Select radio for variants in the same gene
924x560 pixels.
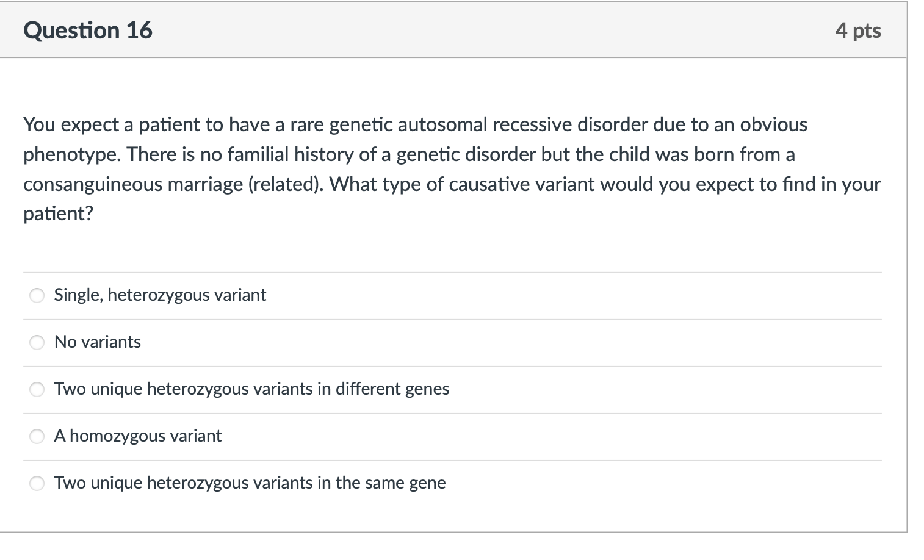coord(37,483)
